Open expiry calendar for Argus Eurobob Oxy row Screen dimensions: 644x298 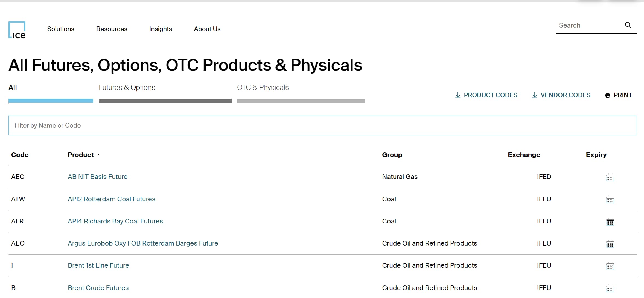click(610, 244)
